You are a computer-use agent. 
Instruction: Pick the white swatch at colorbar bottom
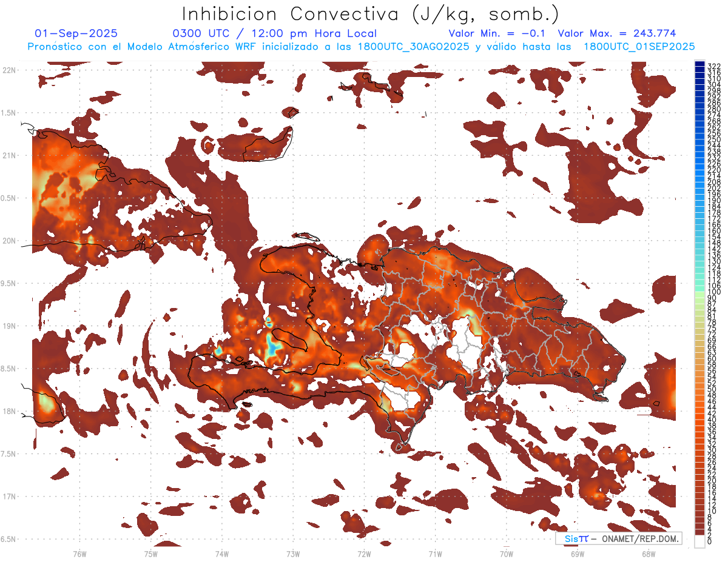click(700, 541)
